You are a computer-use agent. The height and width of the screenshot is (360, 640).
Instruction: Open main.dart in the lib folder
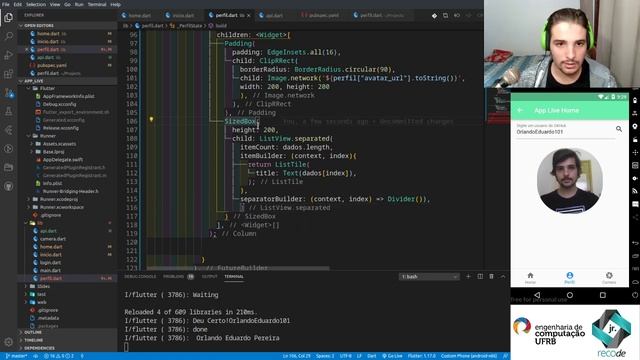tap(51, 270)
